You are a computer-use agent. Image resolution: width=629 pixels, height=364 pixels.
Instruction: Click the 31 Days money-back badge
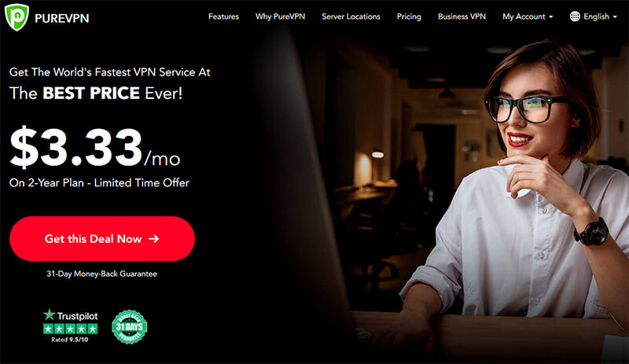pyautogui.click(x=129, y=327)
